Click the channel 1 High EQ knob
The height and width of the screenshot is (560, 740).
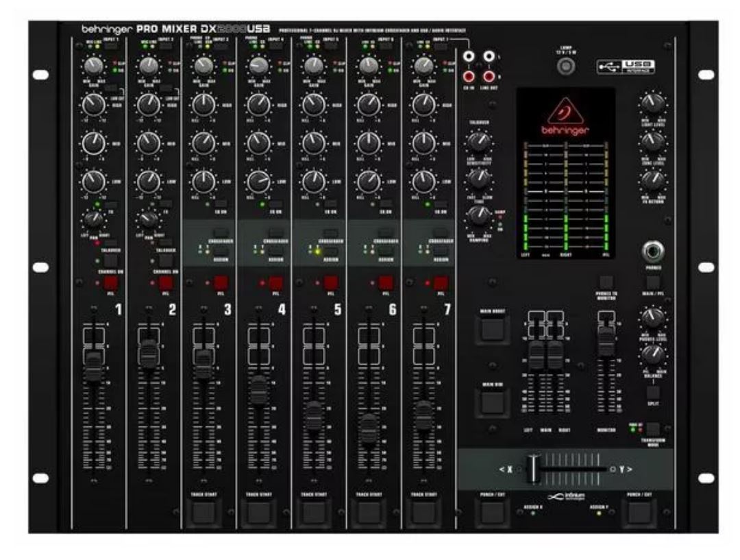coord(93,104)
